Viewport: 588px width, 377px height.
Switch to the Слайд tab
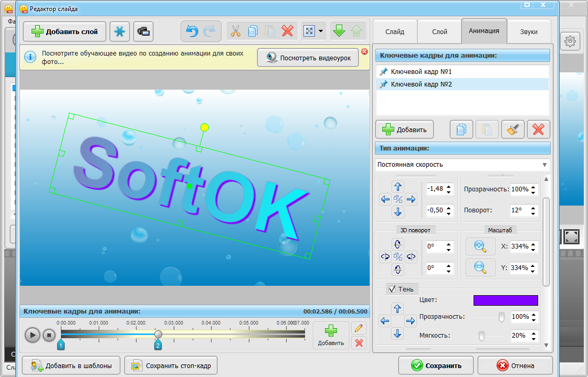click(395, 32)
